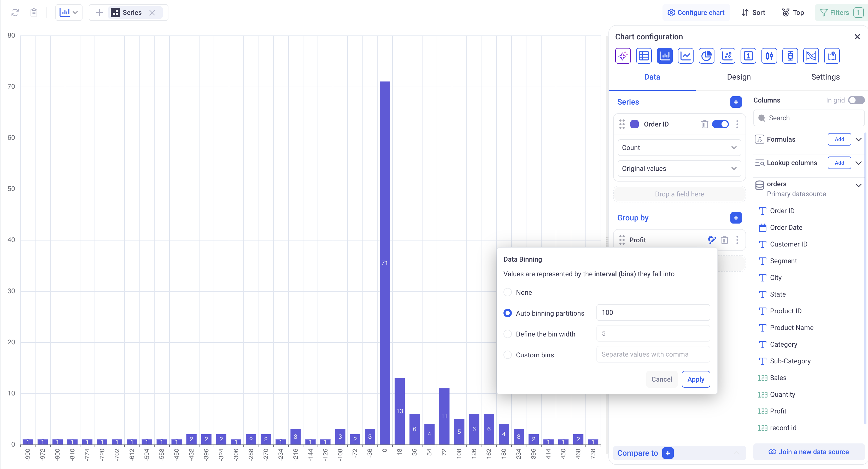The image size is (868, 469).
Task: Collapse the orders datasource list
Action: (x=858, y=185)
